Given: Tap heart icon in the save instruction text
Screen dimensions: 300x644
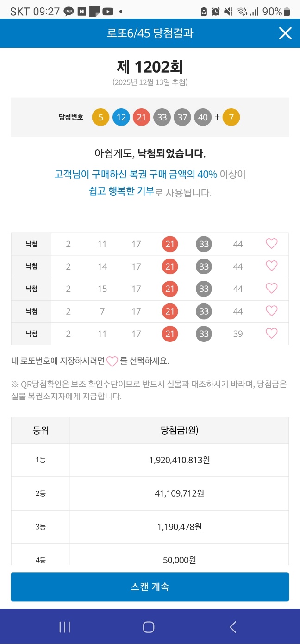Looking at the screenshot, I should coord(112,361).
